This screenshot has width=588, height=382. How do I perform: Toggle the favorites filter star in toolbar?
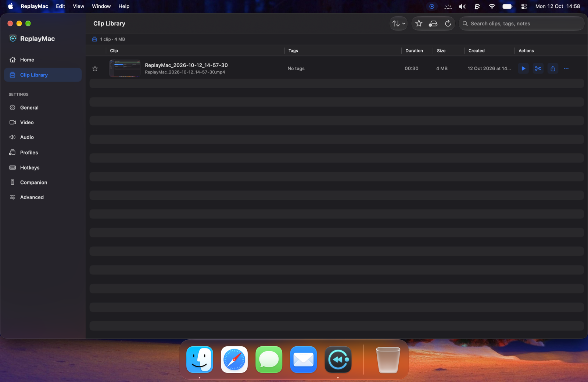point(419,24)
